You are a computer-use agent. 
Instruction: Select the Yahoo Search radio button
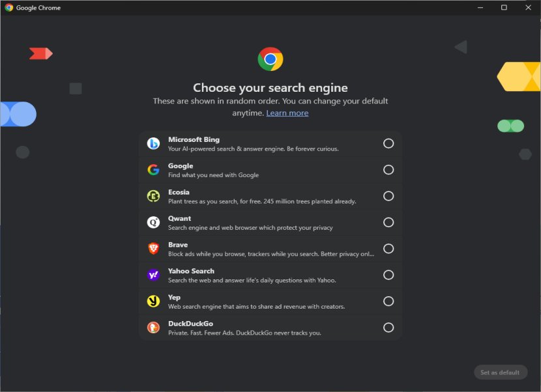388,275
